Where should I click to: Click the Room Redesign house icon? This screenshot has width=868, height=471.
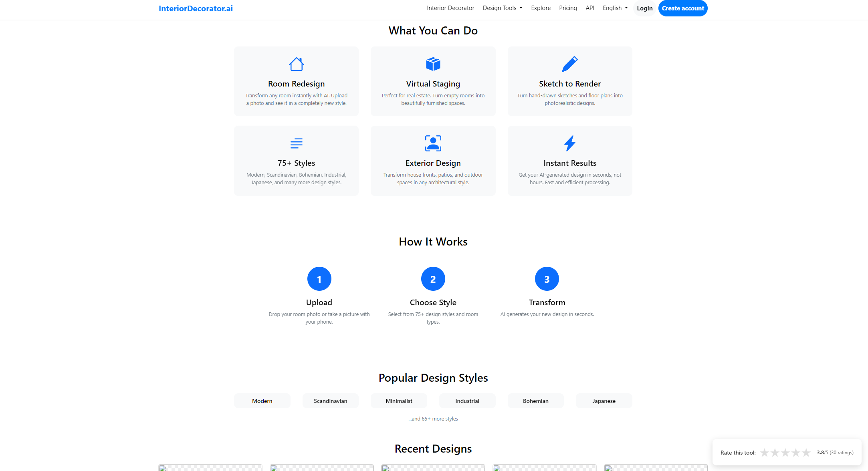(296, 64)
